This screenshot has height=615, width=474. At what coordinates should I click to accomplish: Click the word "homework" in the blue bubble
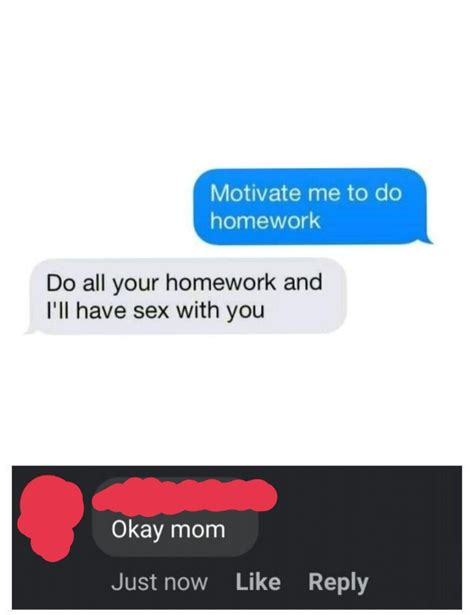[x=265, y=221]
